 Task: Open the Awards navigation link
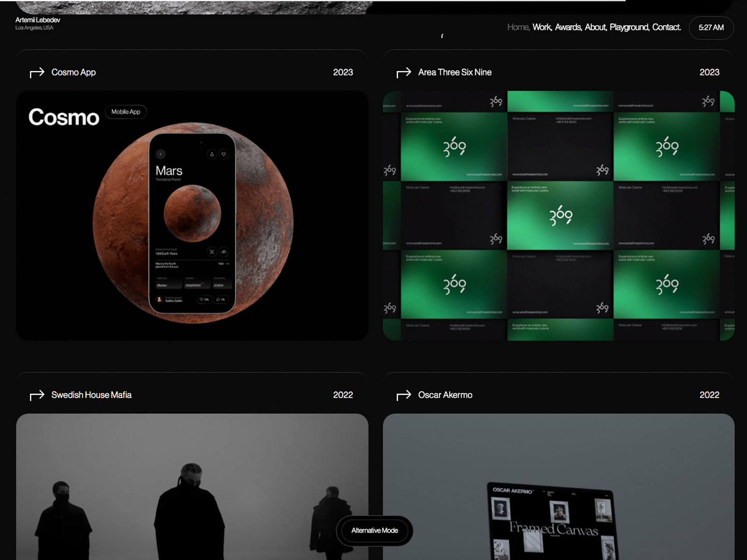(568, 28)
